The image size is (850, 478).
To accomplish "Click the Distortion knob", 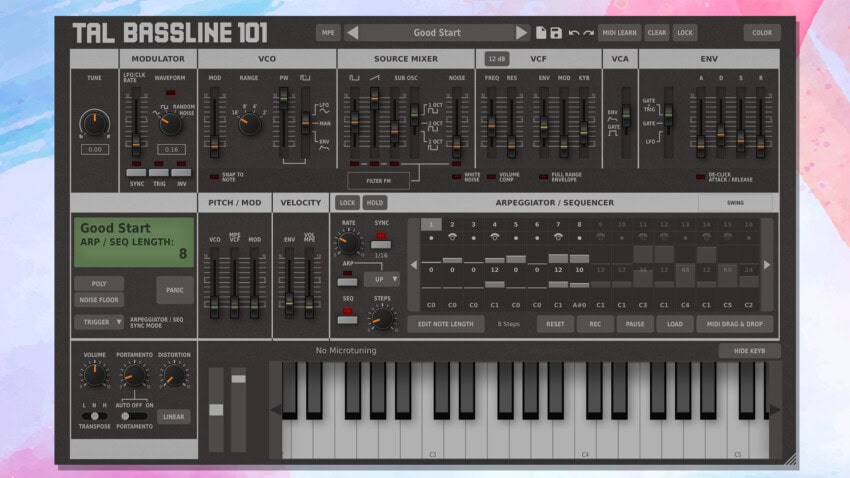I will 174,375.
